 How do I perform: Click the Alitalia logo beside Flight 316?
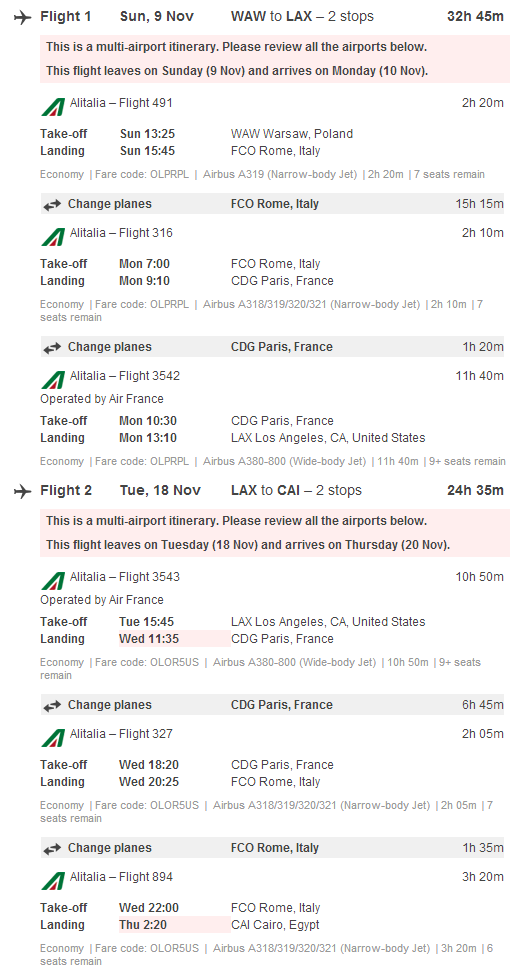(x=53, y=236)
